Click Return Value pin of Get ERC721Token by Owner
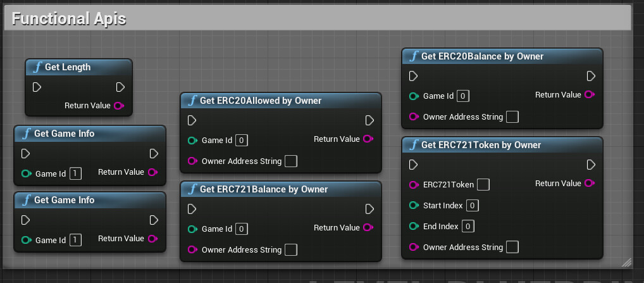This screenshot has height=283, width=644. point(590,183)
